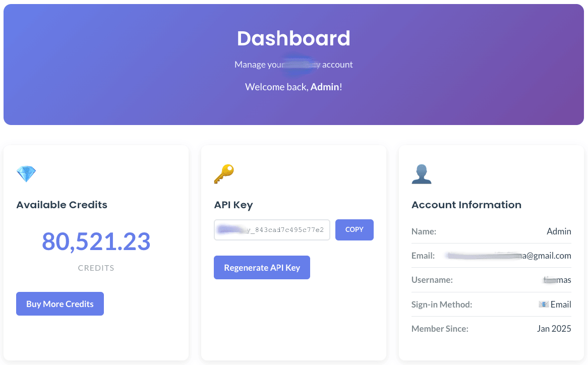Viewport: 588px width, 365px height.
Task: Click the Account Information card title
Action: tap(466, 205)
